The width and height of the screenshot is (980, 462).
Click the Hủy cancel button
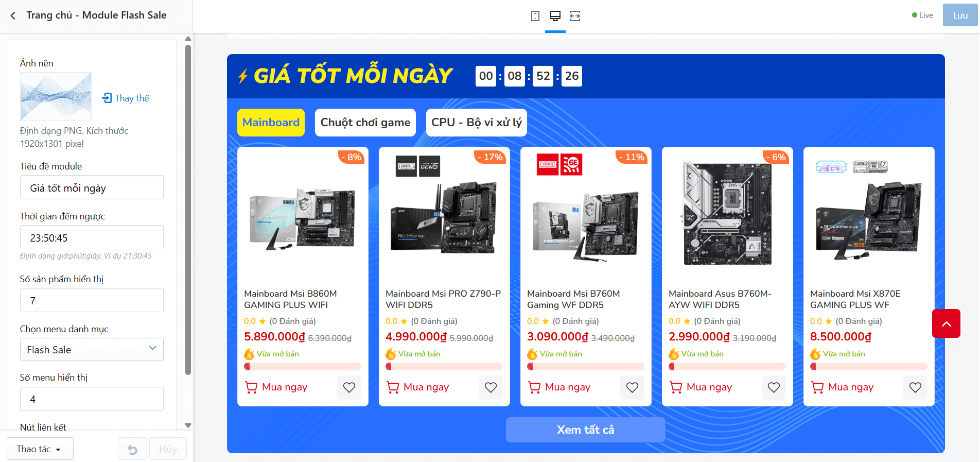[168, 449]
